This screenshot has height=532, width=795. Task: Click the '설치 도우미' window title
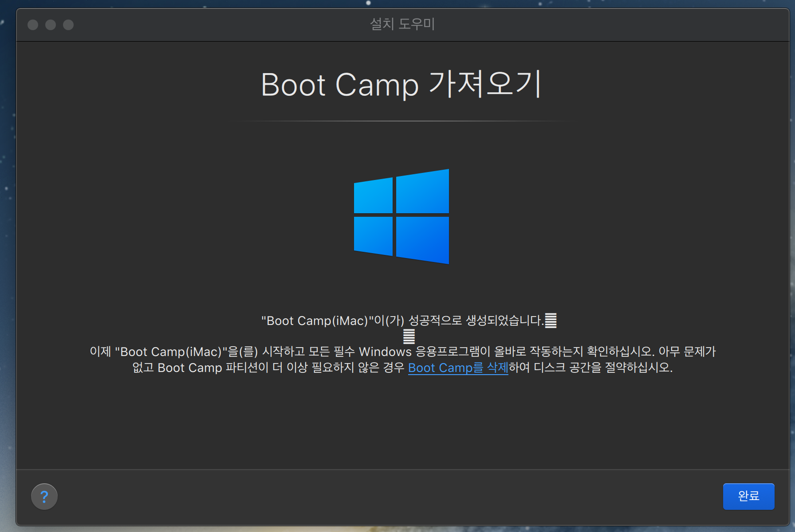coord(402,24)
